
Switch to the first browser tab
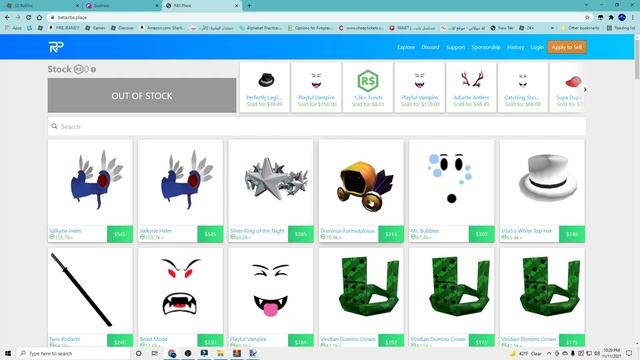[x=42, y=6]
